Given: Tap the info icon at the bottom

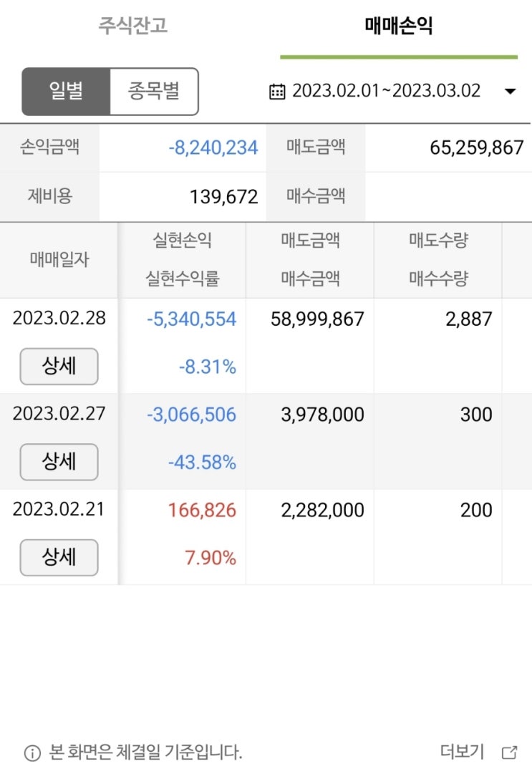Looking at the screenshot, I should click(x=32, y=753).
